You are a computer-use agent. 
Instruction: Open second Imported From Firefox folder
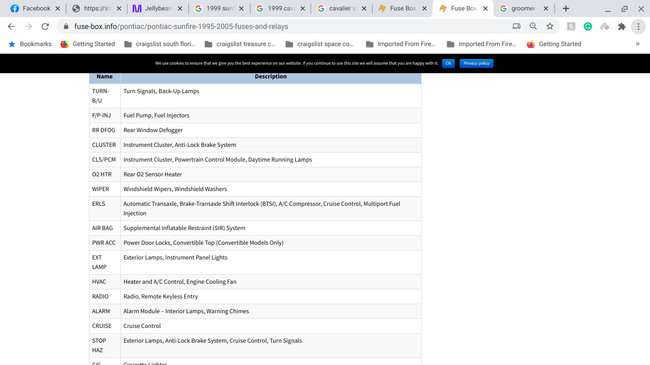coord(481,44)
